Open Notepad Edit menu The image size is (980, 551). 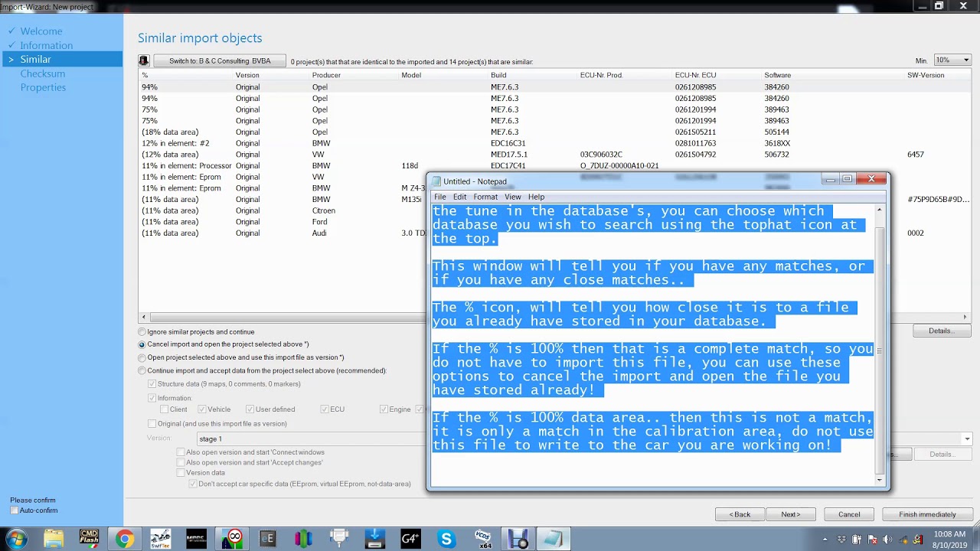(459, 197)
